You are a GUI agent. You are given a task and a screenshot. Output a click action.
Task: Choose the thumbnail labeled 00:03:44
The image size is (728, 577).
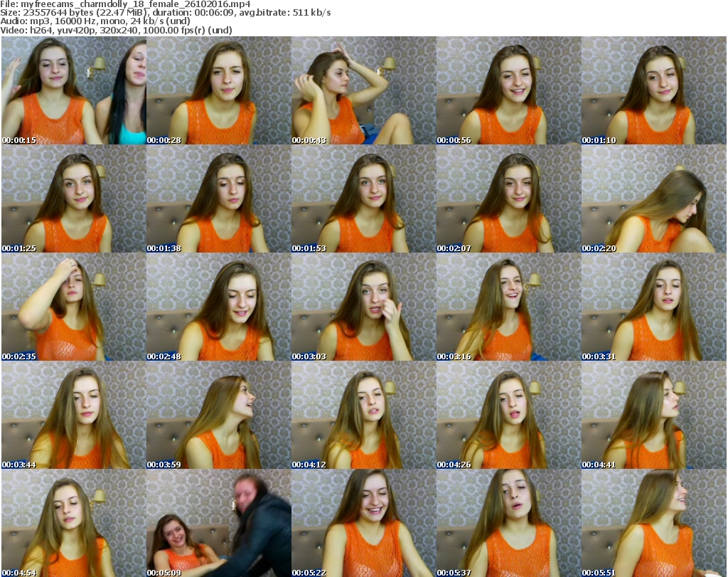[x=74, y=415]
